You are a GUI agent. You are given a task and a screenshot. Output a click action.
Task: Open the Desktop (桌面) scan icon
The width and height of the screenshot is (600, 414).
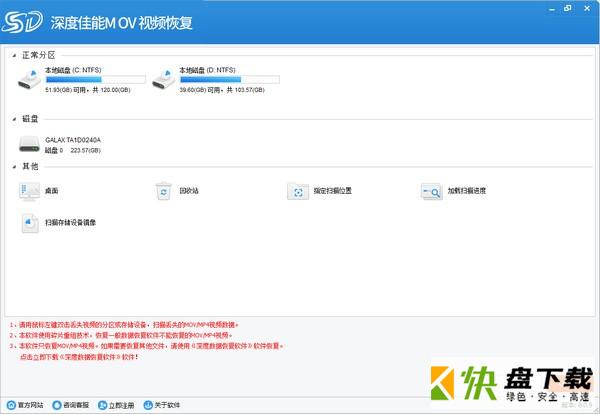(x=29, y=191)
